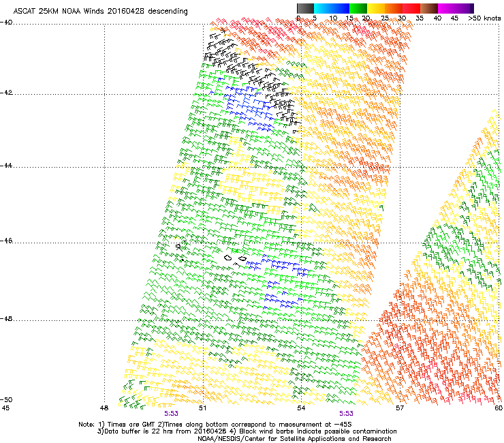Click the '25' label under the color scale
The width and height of the screenshot is (504, 443).
click(384, 18)
